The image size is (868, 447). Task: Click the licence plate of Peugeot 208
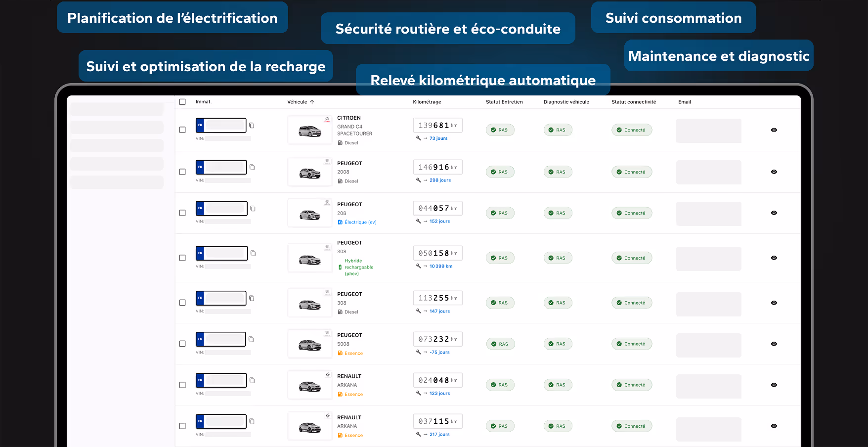point(221,208)
